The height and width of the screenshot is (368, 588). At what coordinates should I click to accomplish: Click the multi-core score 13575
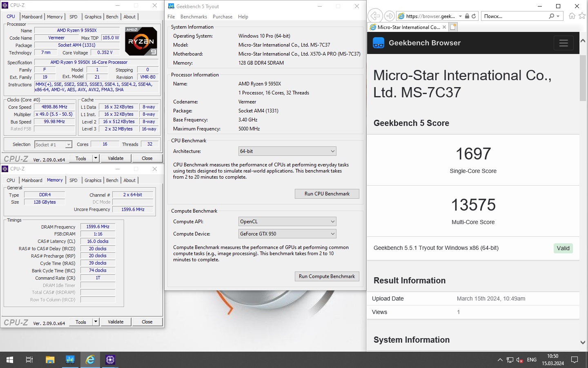click(x=473, y=205)
